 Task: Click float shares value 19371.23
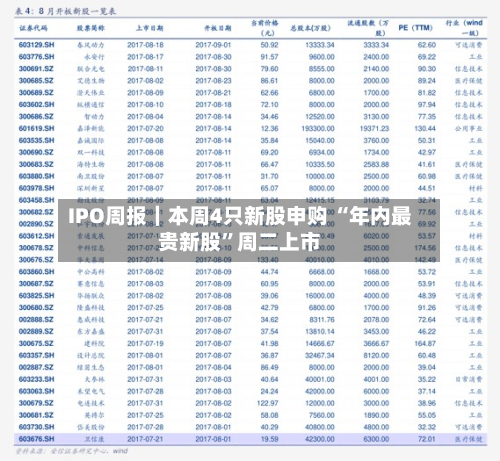click(374, 129)
